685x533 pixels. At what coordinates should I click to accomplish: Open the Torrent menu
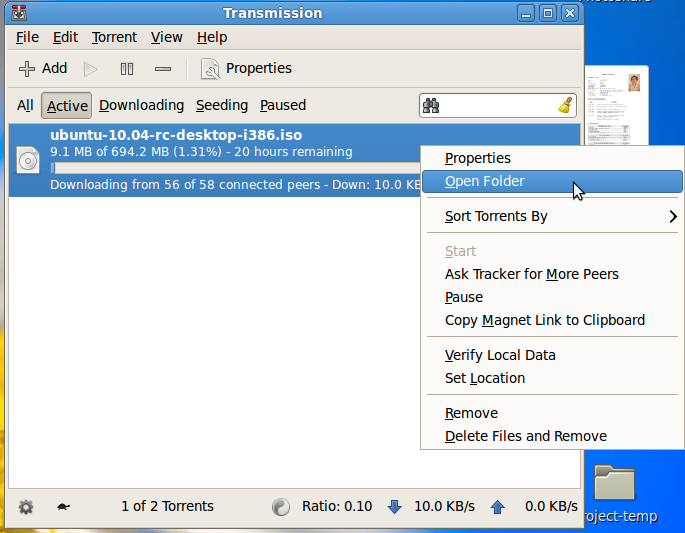pos(114,38)
